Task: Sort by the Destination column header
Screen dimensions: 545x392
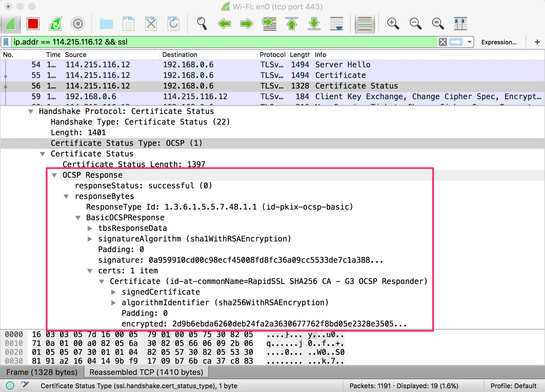Action: coord(209,55)
